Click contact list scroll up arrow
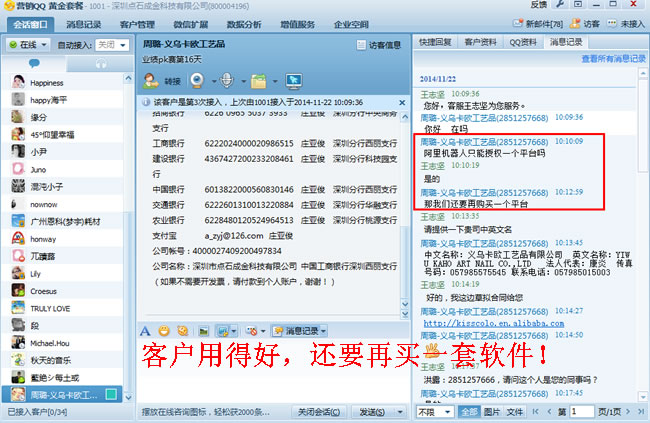650x423 pixels. click(x=128, y=78)
